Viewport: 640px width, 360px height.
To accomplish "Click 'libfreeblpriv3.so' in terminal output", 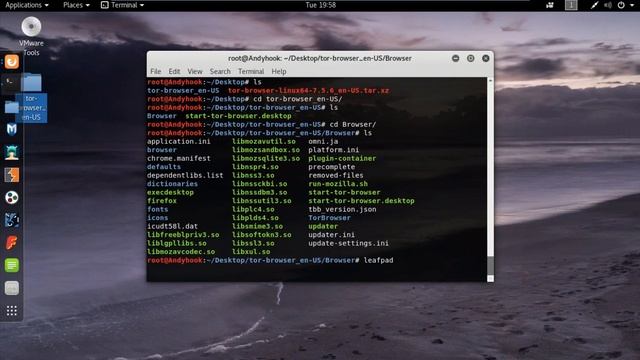I will [x=183, y=235].
